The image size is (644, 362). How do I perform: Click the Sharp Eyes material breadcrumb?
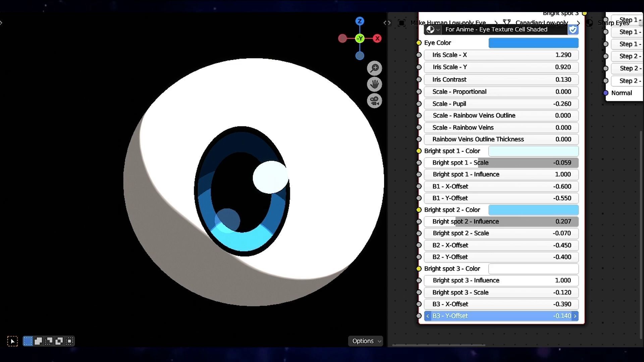pos(613,23)
